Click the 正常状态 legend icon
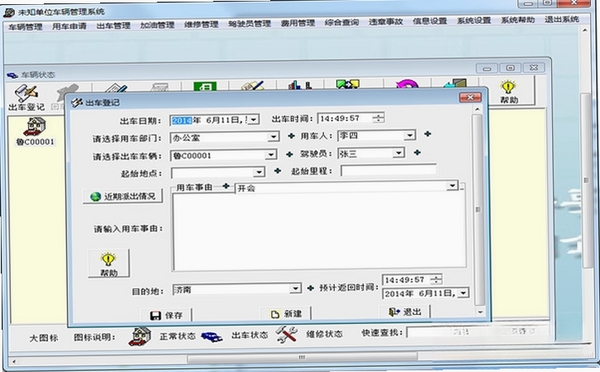The image size is (600, 372). click(140, 337)
